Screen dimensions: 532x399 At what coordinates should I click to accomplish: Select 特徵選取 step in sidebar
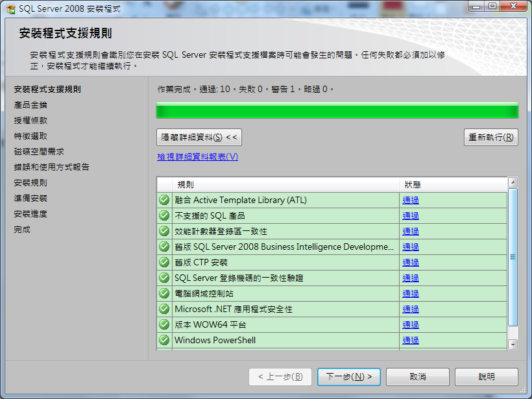point(30,136)
